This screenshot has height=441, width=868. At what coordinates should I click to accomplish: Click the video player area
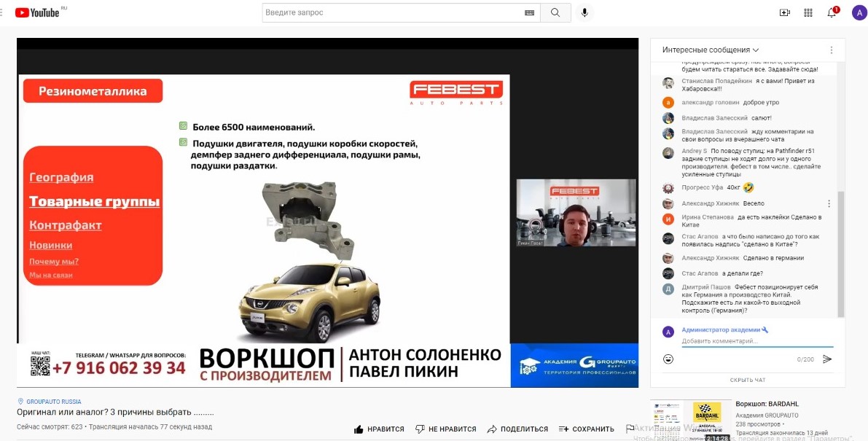[327, 212]
